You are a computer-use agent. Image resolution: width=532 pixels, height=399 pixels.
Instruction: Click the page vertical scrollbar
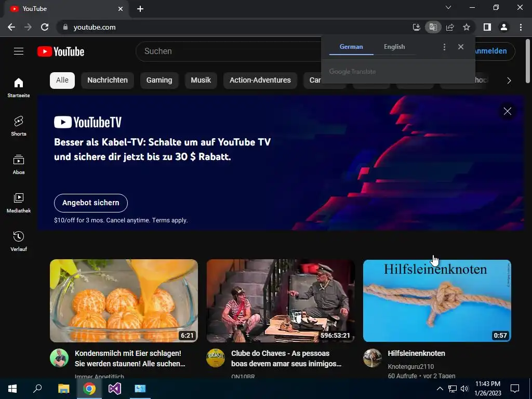[x=528, y=61]
